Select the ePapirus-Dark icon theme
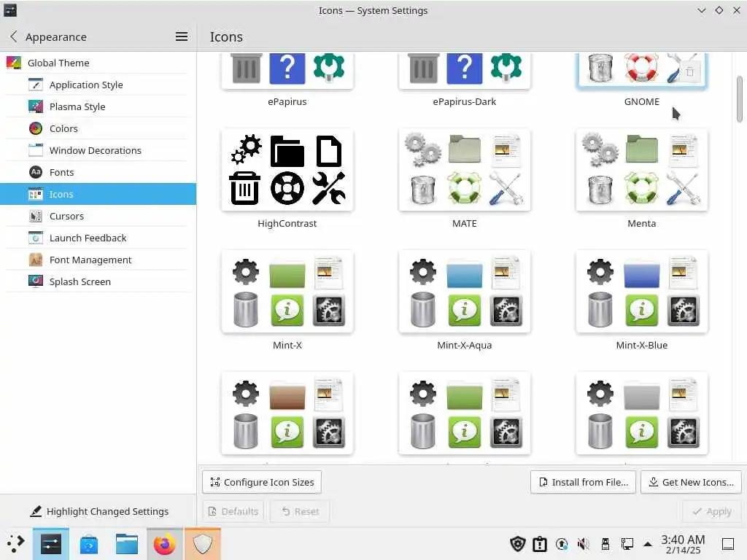Viewport: 747px width, 560px height. pos(465,71)
